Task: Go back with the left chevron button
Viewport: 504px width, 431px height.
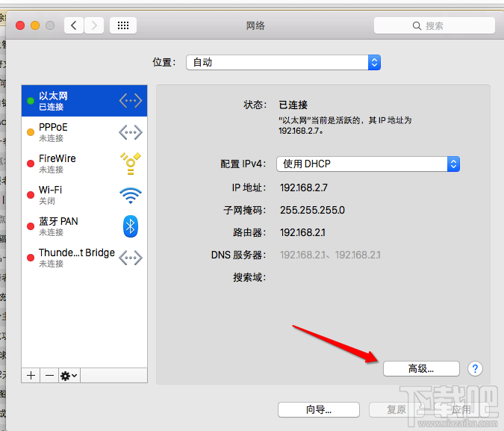Action: point(74,25)
